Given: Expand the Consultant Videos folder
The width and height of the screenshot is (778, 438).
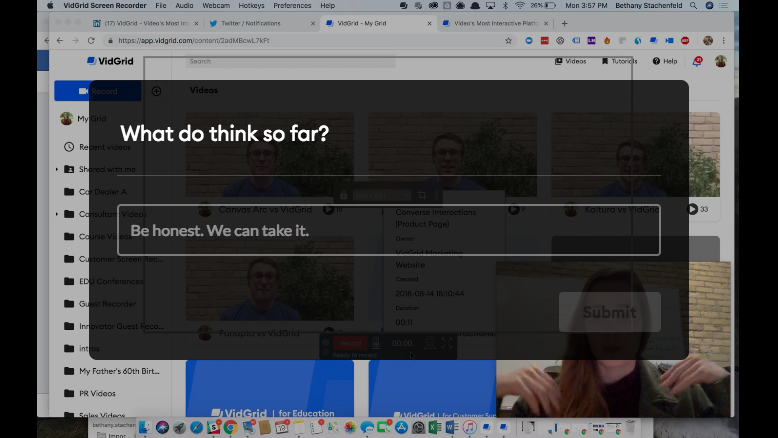Looking at the screenshot, I should pos(57,214).
